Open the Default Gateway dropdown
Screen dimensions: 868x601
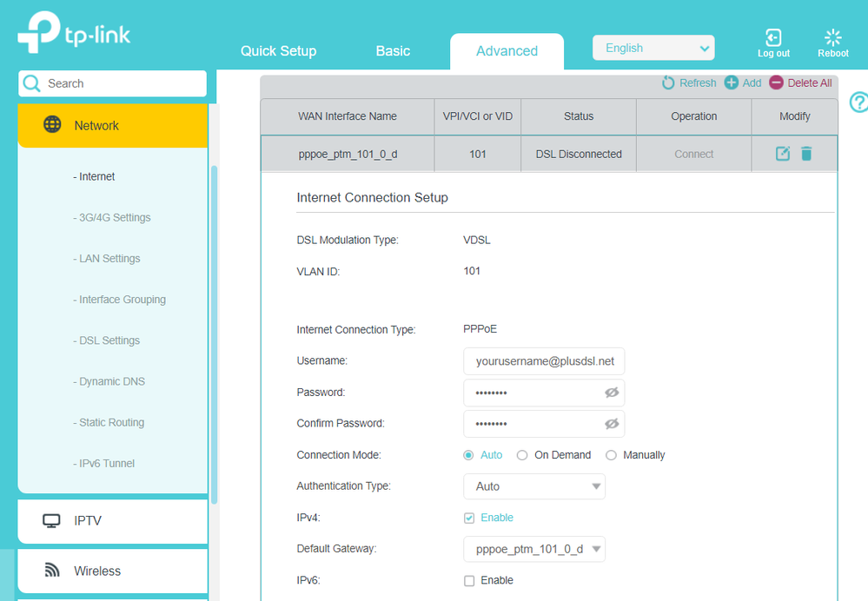coord(534,549)
